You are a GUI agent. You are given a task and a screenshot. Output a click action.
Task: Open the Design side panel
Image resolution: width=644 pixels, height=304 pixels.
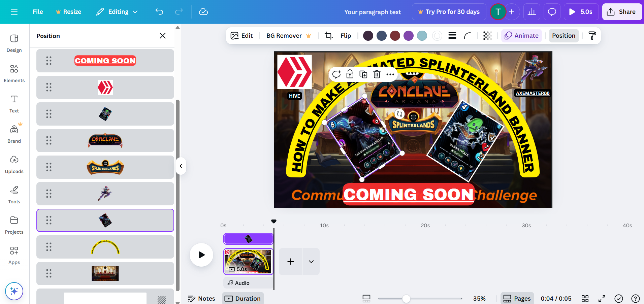[x=14, y=43]
